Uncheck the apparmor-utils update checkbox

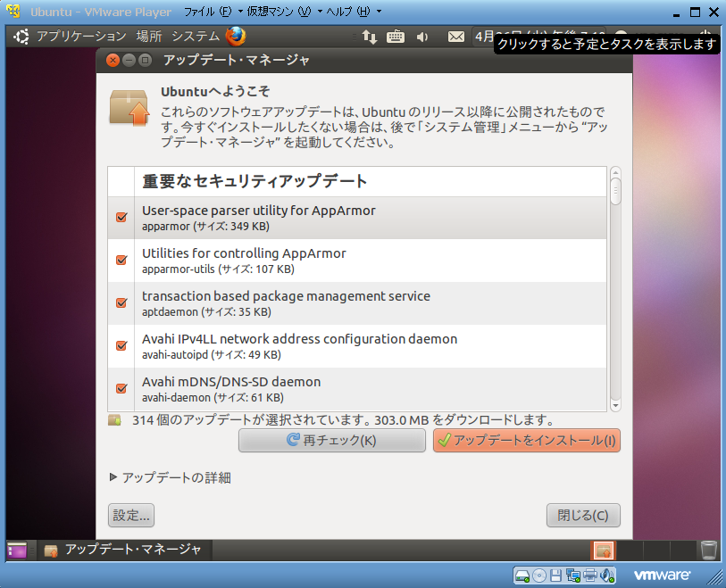coord(121,260)
